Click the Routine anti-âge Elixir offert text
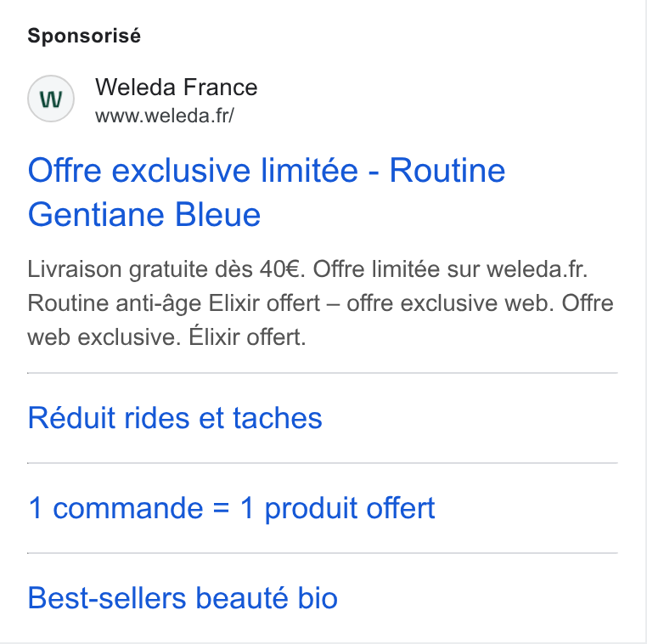 tap(174, 303)
